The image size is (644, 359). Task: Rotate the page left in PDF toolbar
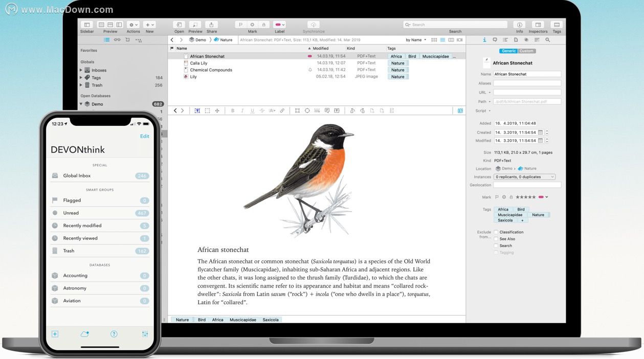[x=352, y=110]
